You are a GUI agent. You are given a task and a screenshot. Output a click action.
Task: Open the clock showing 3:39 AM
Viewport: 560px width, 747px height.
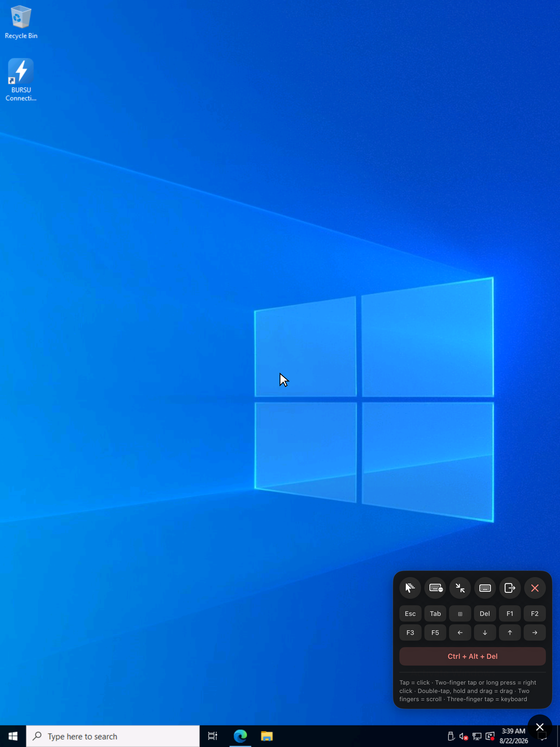click(513, 736)
